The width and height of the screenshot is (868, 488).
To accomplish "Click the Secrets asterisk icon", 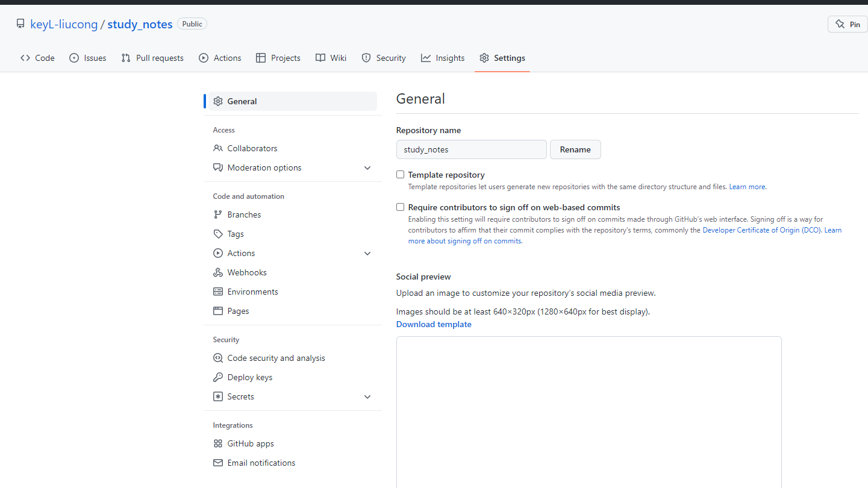I will [x=218, y=396].
